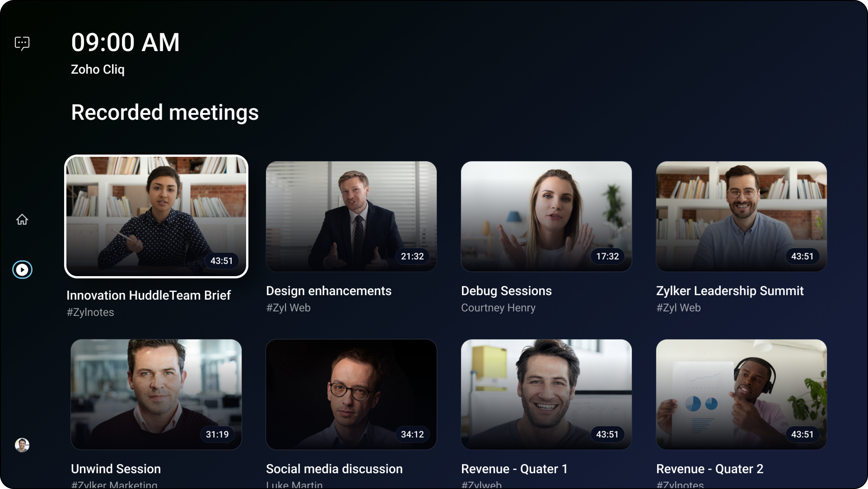Go to Home via the house icon

[x=22, y=220]
